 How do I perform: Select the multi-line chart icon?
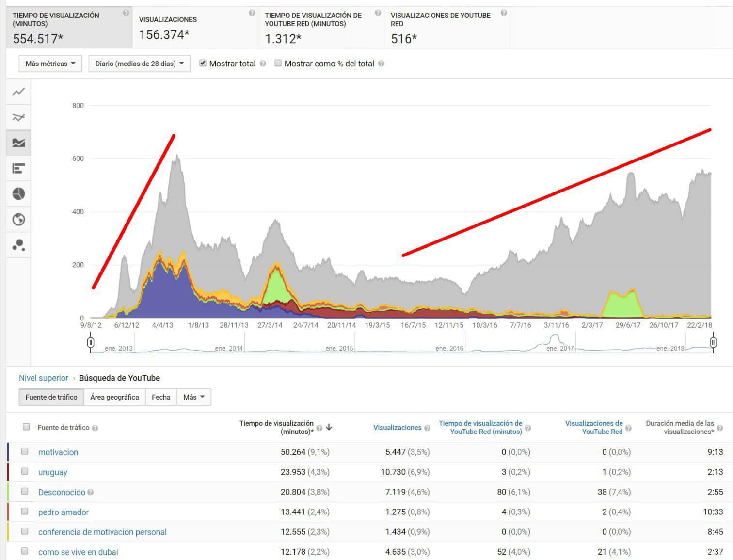(x=18, y=117)
